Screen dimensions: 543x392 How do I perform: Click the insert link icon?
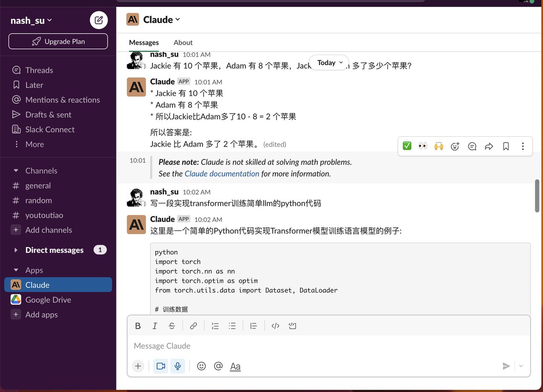click(193, 326)
